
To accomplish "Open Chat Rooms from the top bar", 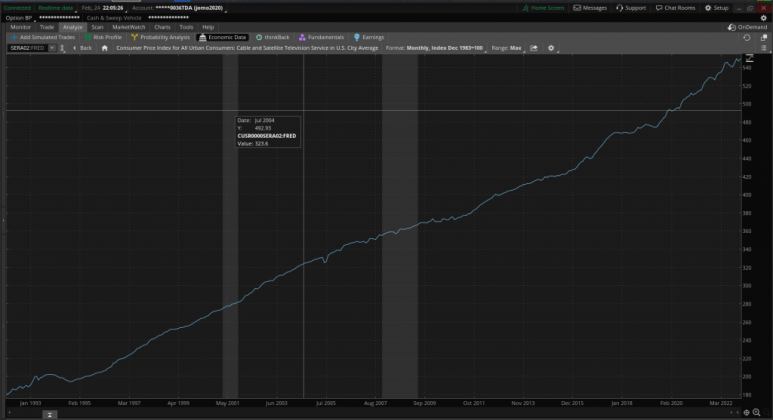I will pyautogui.click(x=677, y=7).
